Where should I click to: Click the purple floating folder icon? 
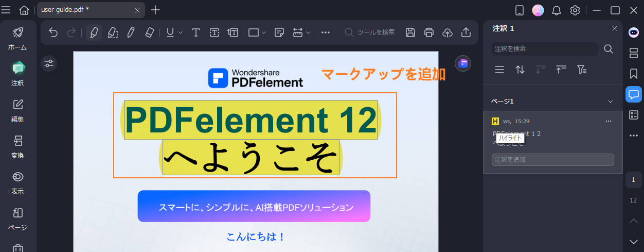click(x=463, y=63)
